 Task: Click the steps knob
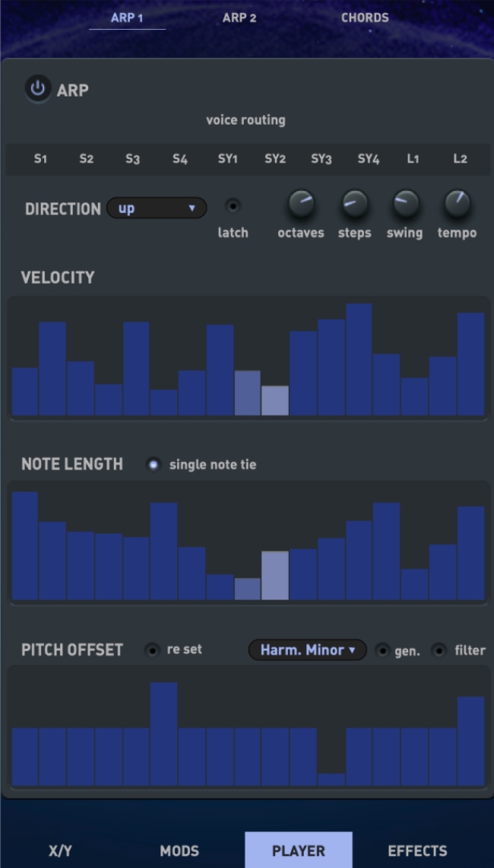[355, 204]
